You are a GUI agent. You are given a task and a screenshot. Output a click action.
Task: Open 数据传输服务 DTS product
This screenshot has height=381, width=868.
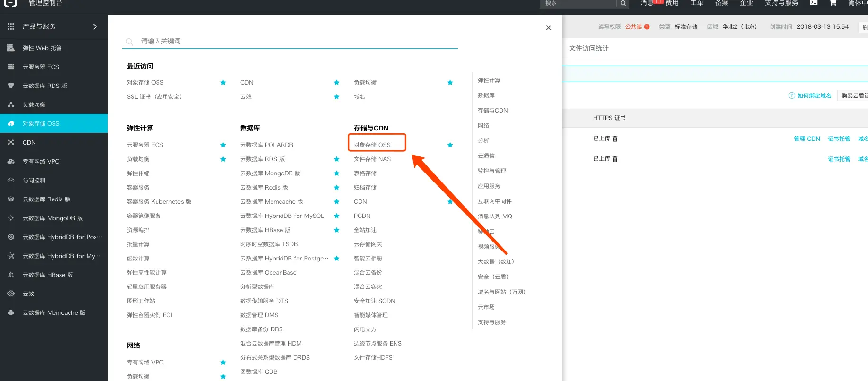264,301
